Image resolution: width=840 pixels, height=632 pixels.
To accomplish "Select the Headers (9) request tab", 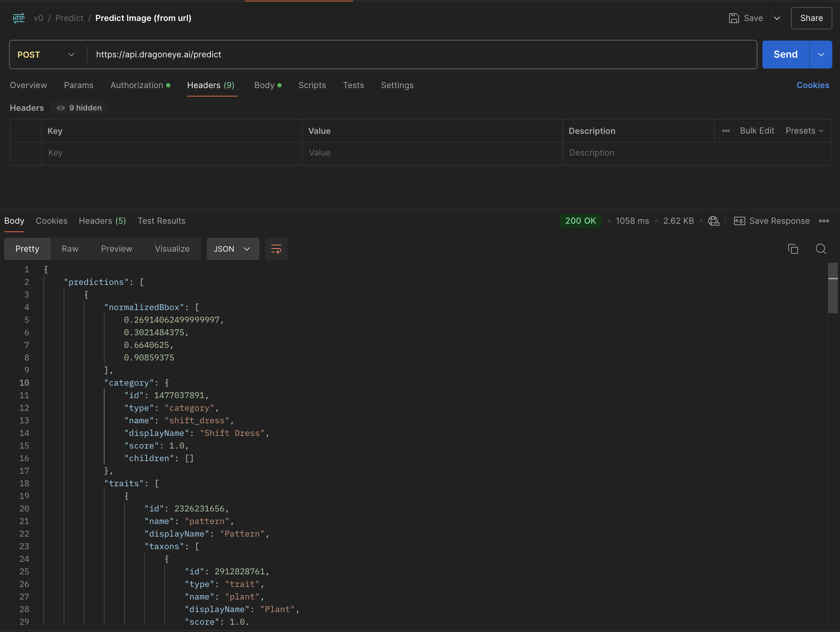I will 211,85.
